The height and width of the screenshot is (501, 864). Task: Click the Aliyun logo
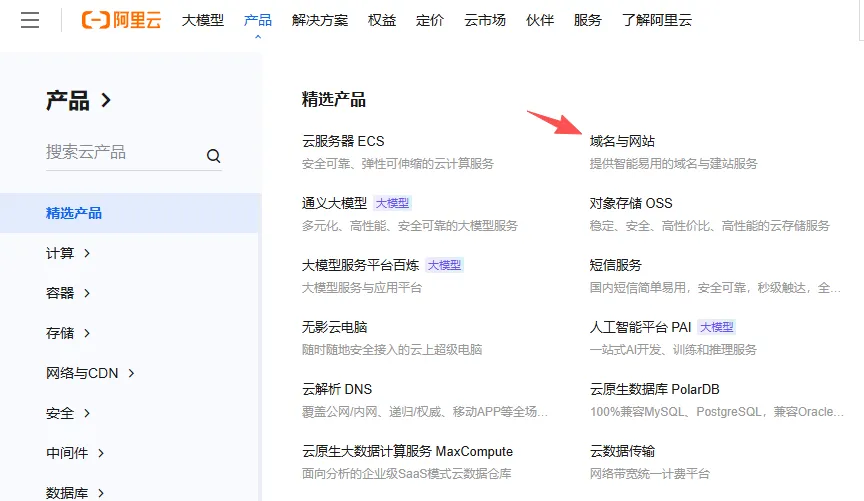pyautogui.click(x=121, y=20)
